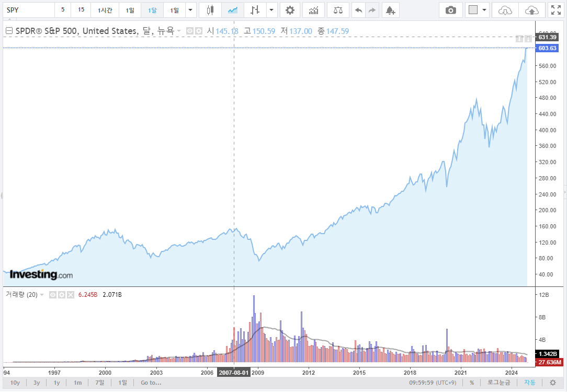Select the single-chart layout square button
This screenshot has width=567, height=392.
(473, 10)
